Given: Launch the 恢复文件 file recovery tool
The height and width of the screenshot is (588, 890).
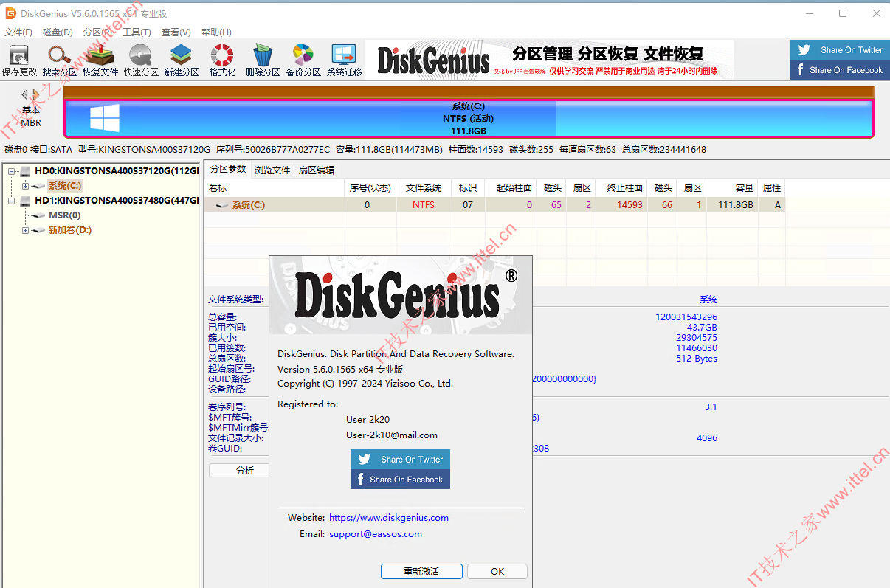Looking at the screenshot, I should [100, 60].
